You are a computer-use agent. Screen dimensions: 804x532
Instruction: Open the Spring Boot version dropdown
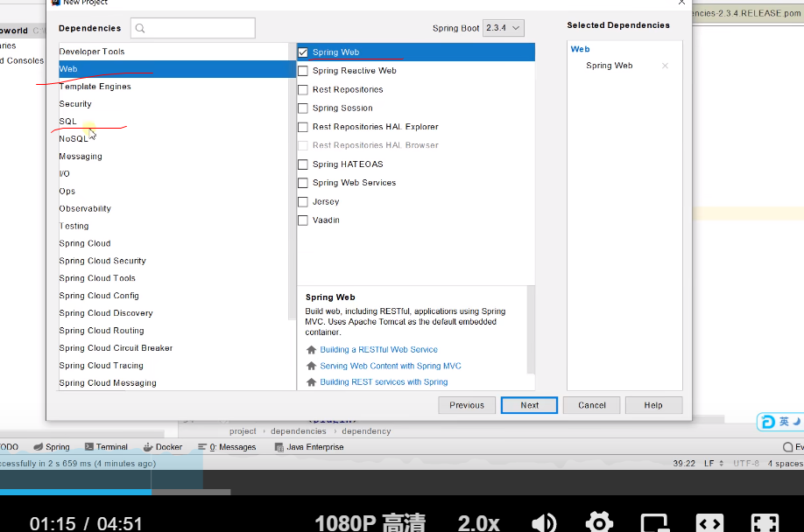(x=503, y=28)
